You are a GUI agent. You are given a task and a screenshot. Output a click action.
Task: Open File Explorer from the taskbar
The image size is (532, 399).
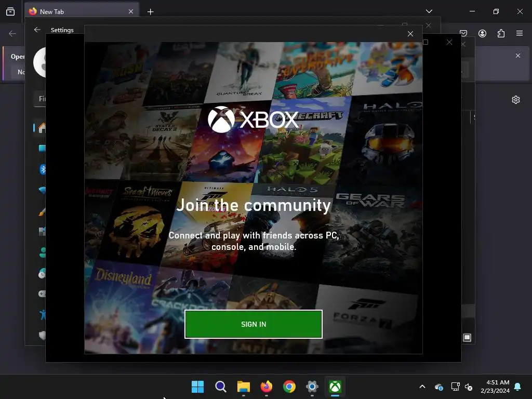point(243,387)
